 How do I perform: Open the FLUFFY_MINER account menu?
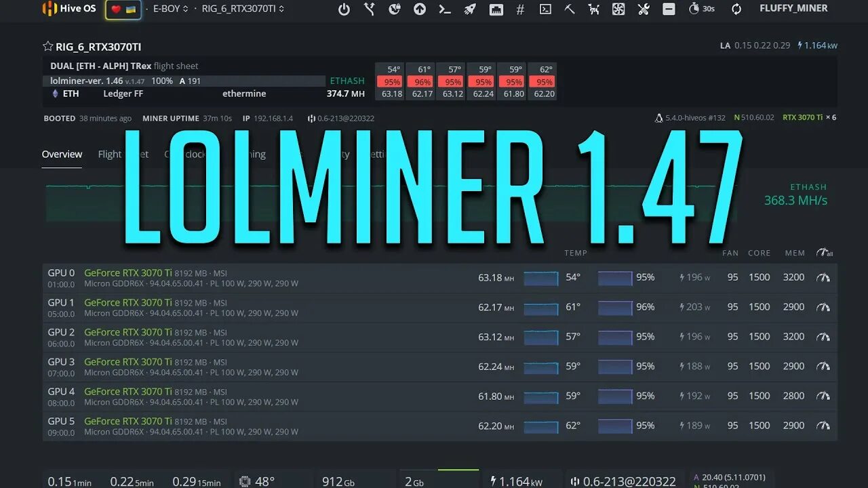tap(793, 9)
